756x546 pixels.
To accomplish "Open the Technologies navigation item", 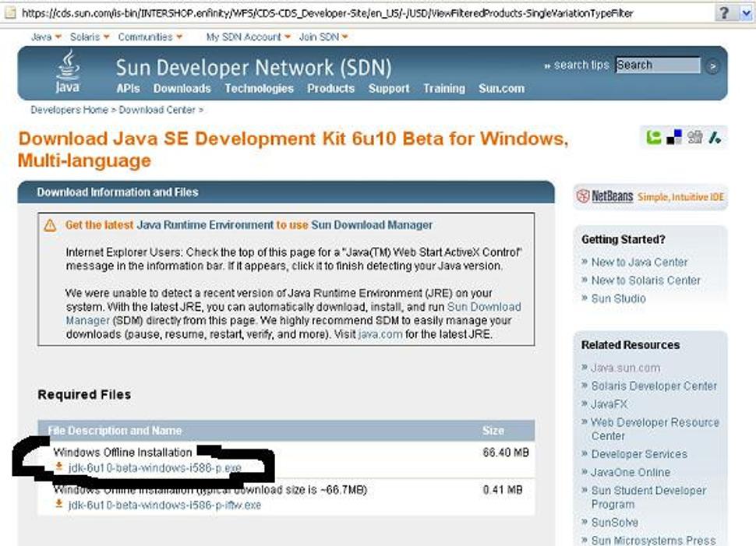I will 259,89.
